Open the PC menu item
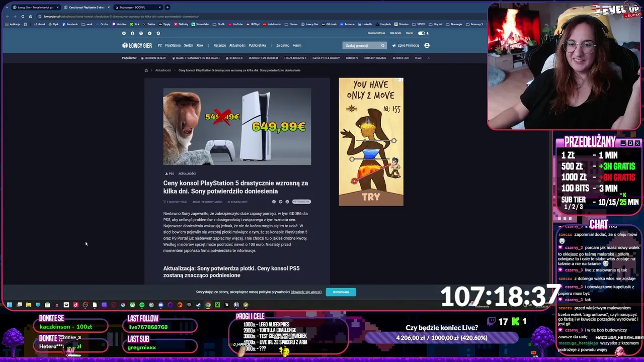This screenshot has width=644, height=362. [159, 45]
